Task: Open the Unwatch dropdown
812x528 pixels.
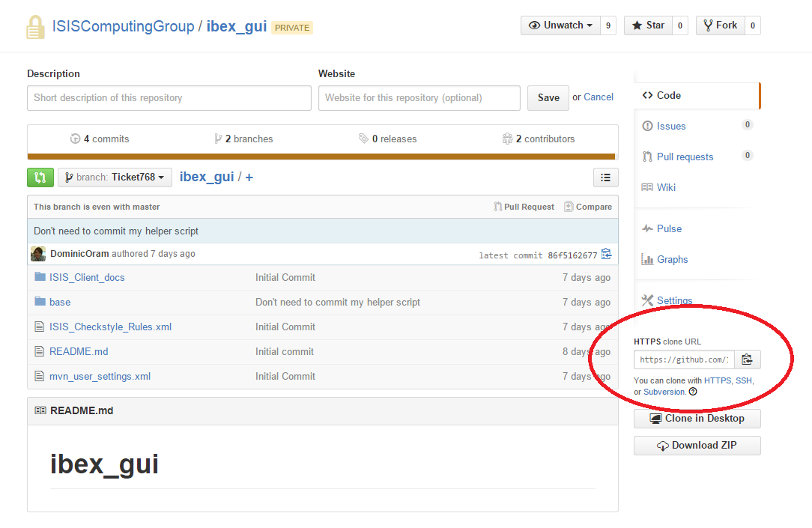Action: point(560,25)
